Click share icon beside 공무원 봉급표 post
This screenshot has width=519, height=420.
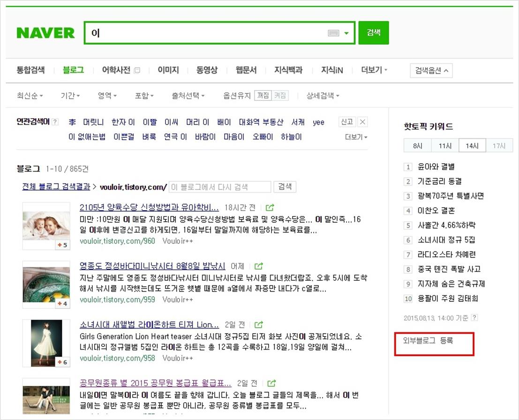click(x=271, y=383)
